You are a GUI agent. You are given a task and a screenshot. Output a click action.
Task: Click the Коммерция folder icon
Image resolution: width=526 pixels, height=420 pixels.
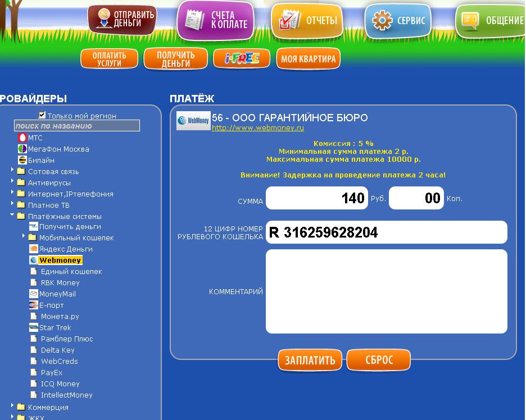[x=21, y=407]
